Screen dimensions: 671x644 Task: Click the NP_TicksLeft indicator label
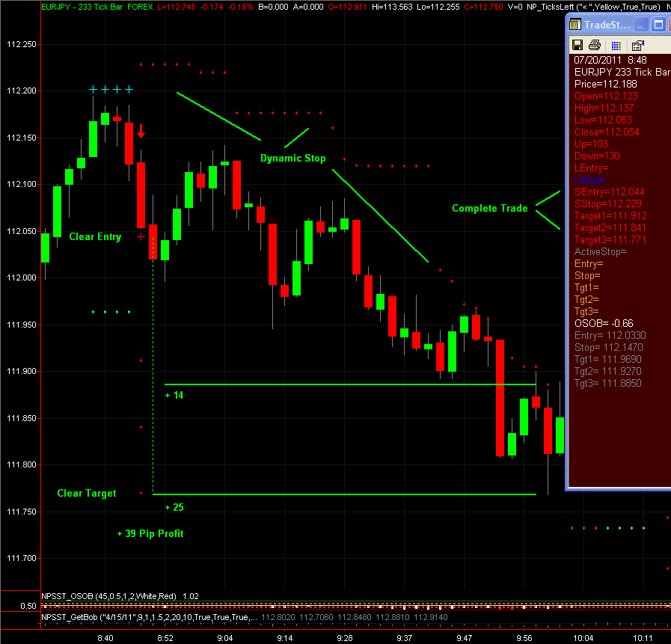[593, 7]
